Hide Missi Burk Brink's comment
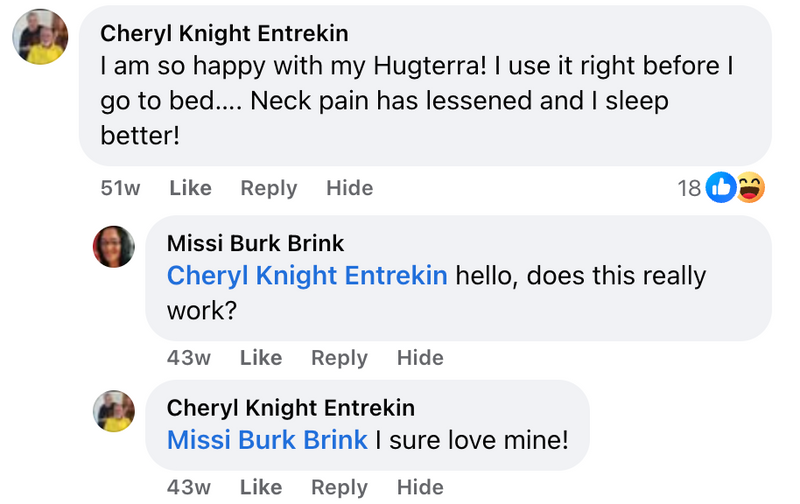 [x=420, y=358]
